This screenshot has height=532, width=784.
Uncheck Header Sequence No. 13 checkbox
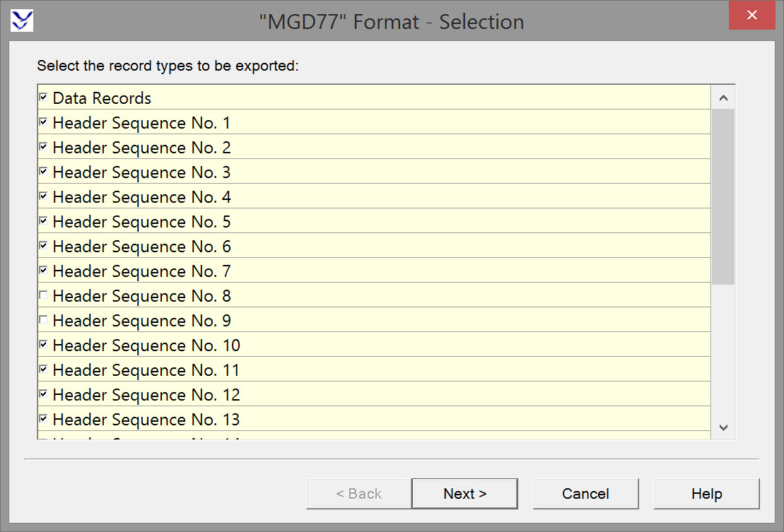(x=44, y=418)
